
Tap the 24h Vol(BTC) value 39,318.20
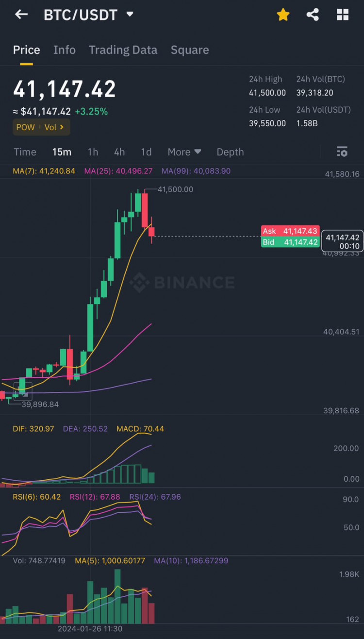[x=315, y=93]
